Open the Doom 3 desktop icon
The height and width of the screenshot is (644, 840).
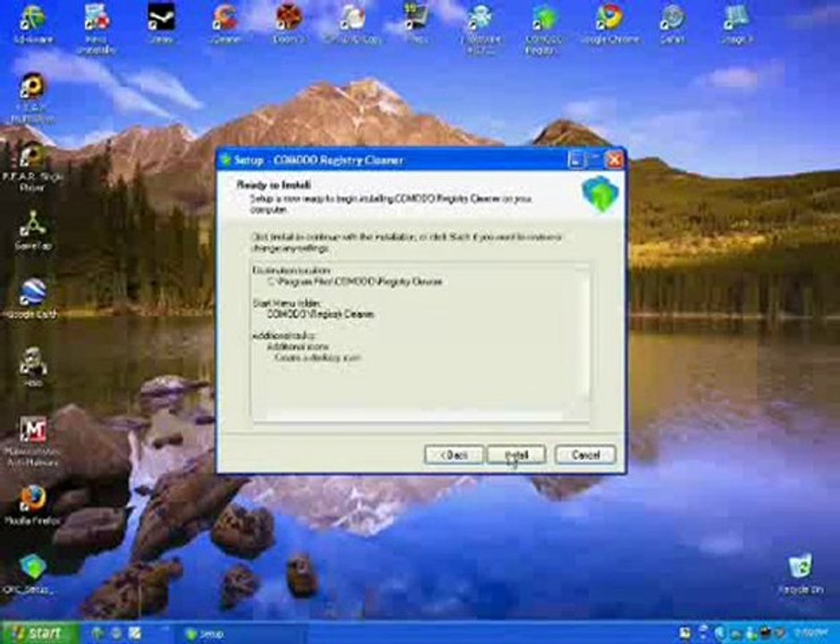[289, 24]
